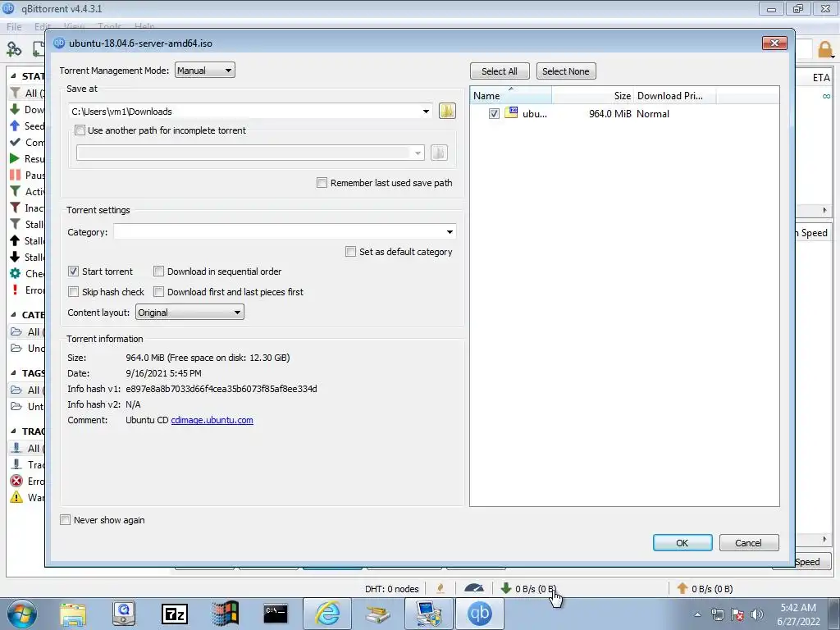Viewport: 840px width, 630px height.
Task: Collapse the TAGS section in sidebar
Action: pos(13,372)
